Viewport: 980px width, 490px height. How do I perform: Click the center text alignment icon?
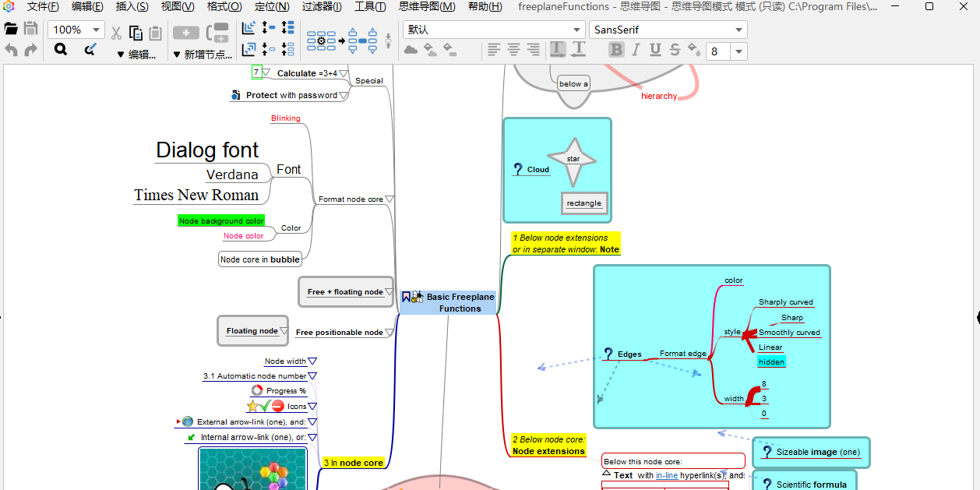pyautogui.click(x=513, y=50)
